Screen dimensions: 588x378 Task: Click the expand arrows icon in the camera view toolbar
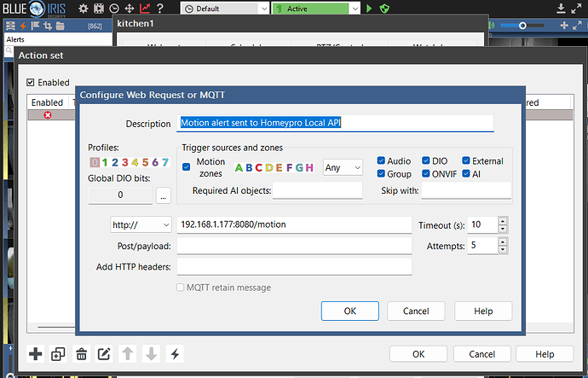click(577, 26)
